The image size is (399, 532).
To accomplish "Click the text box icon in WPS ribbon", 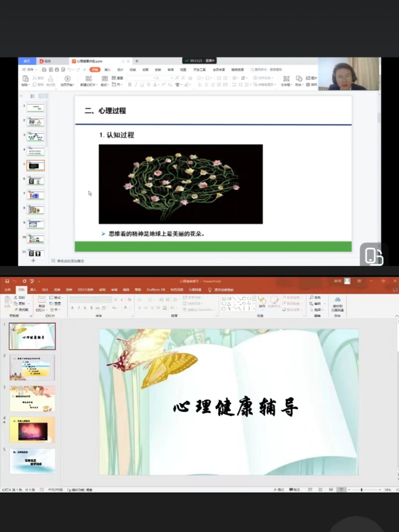I will pyautogui.click(x=286, y=79).
